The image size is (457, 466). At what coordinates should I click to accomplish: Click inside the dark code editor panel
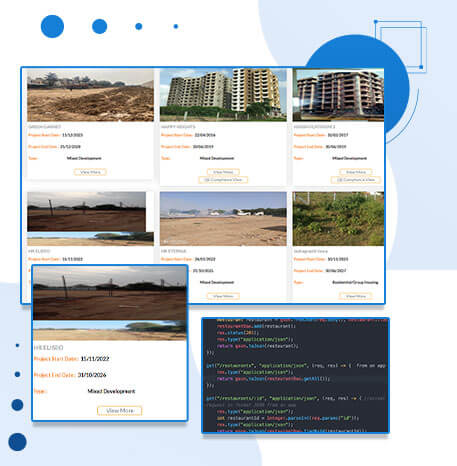pyautogui.click(x=295, y=375)
